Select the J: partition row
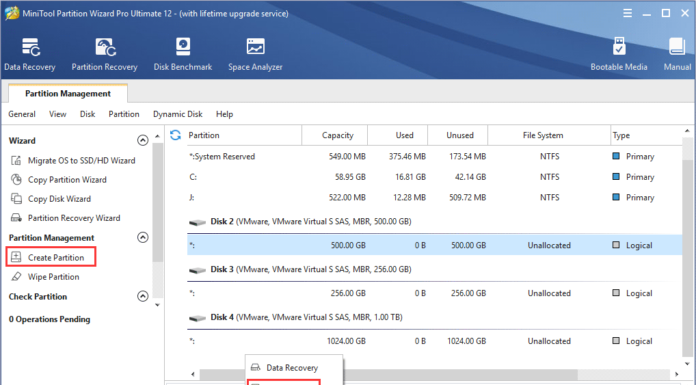 (x=435, y=197)
